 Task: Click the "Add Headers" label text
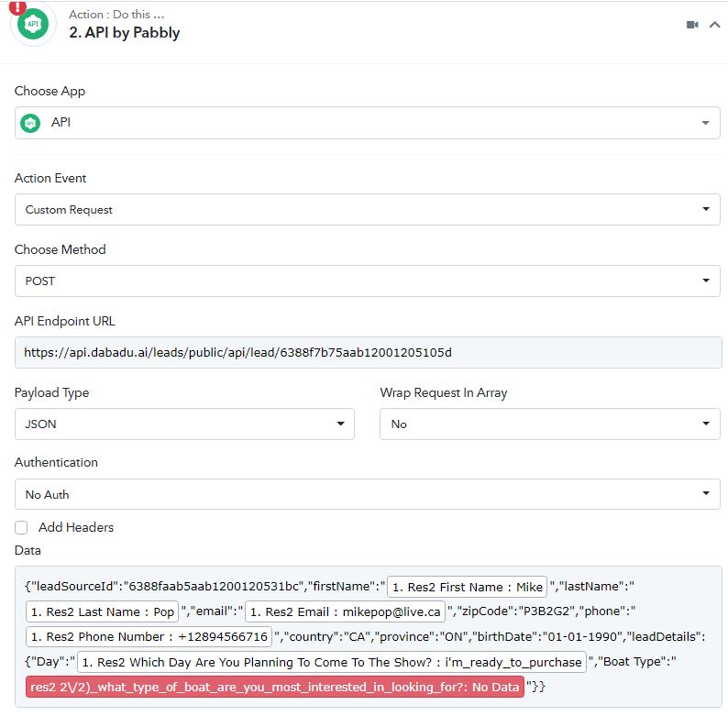(76, 527)
